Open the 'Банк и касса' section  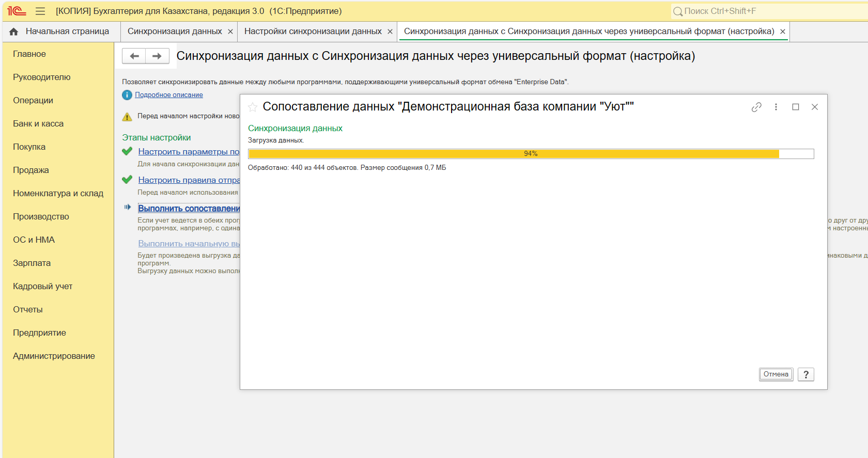[38, 123]
